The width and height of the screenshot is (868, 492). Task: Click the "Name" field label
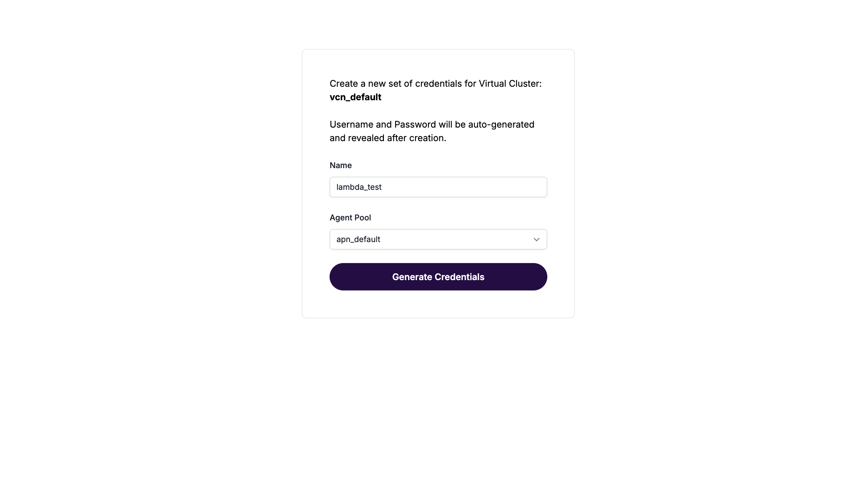click(340, 165)
